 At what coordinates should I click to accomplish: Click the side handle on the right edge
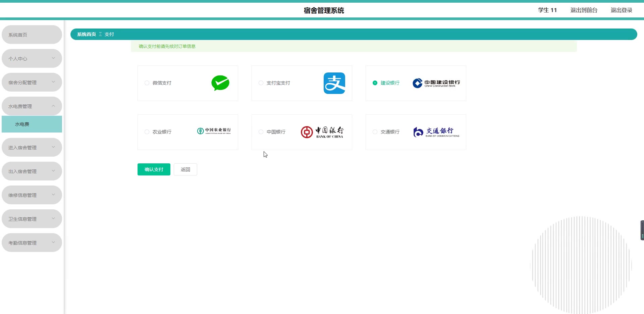pos(642,230)
